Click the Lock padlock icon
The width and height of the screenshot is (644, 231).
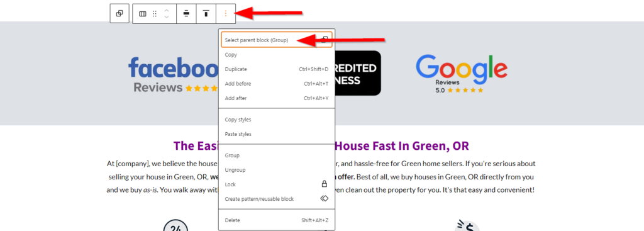[324, 184]
